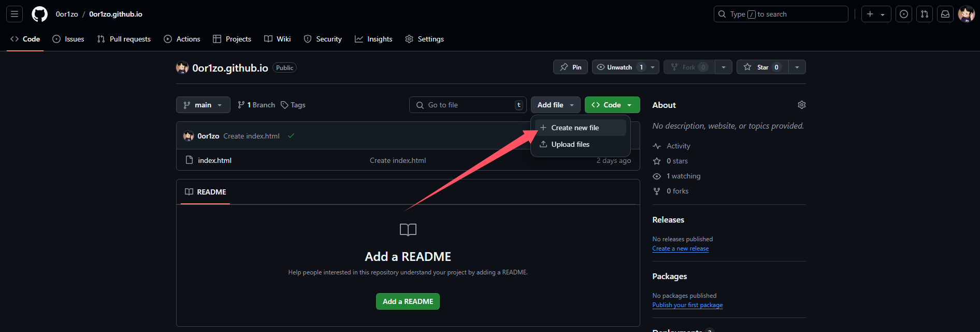The image size is (980, 332).
Task: Focus the 'Type / to search' box
Action: 781,14
